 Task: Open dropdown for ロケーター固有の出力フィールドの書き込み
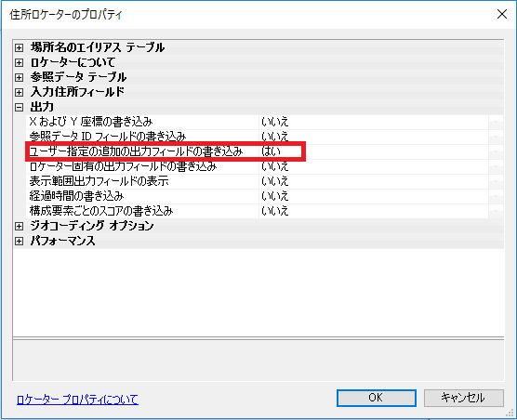coord(496,166)
